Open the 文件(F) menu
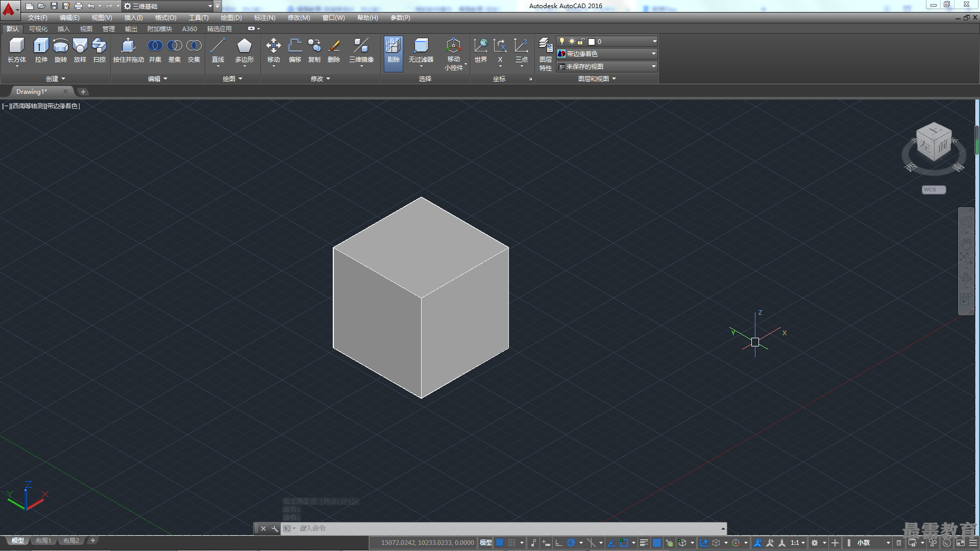Image resolution: width=980 pixels, height=551 pixels. pos(37,18)
